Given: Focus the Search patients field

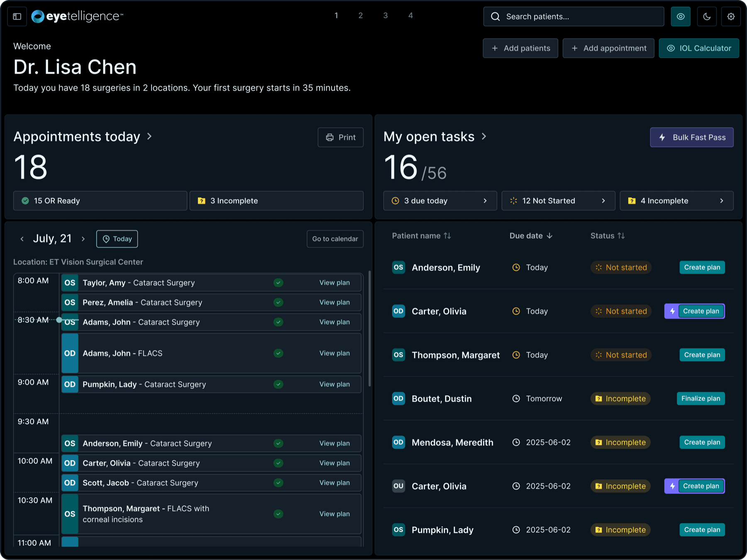Looking at the screenshot, I should (574, 17).
